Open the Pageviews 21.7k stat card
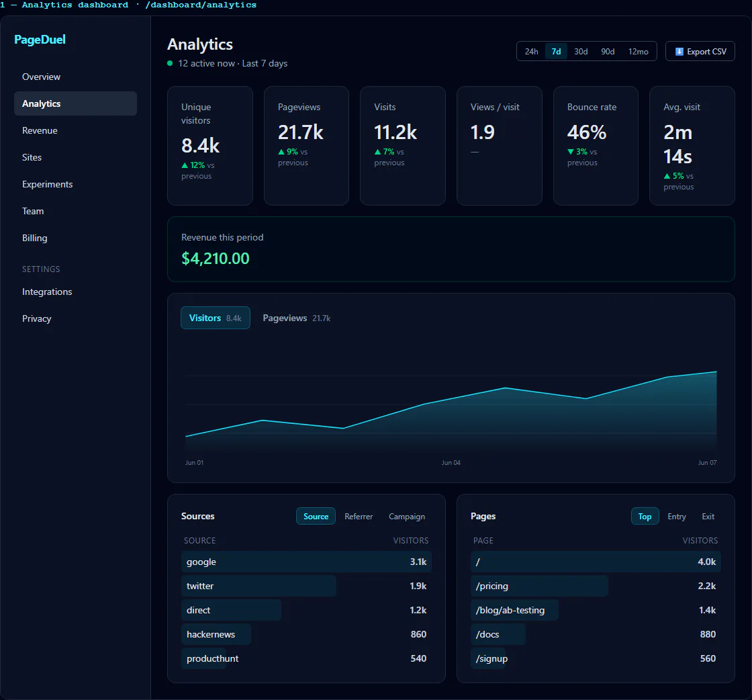Image resolution: width=752 pixels, height=700 pixels. pyautogui.click(x=306, y=146)
